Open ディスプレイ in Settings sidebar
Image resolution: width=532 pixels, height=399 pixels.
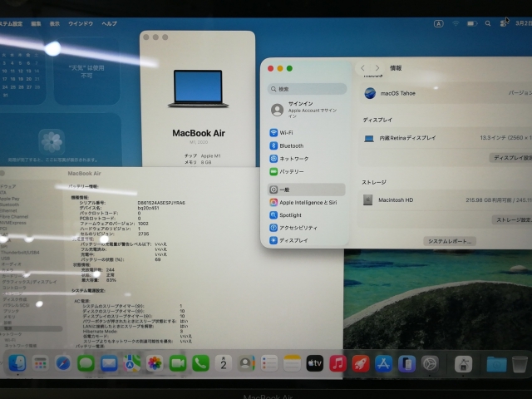coord(307,240)
